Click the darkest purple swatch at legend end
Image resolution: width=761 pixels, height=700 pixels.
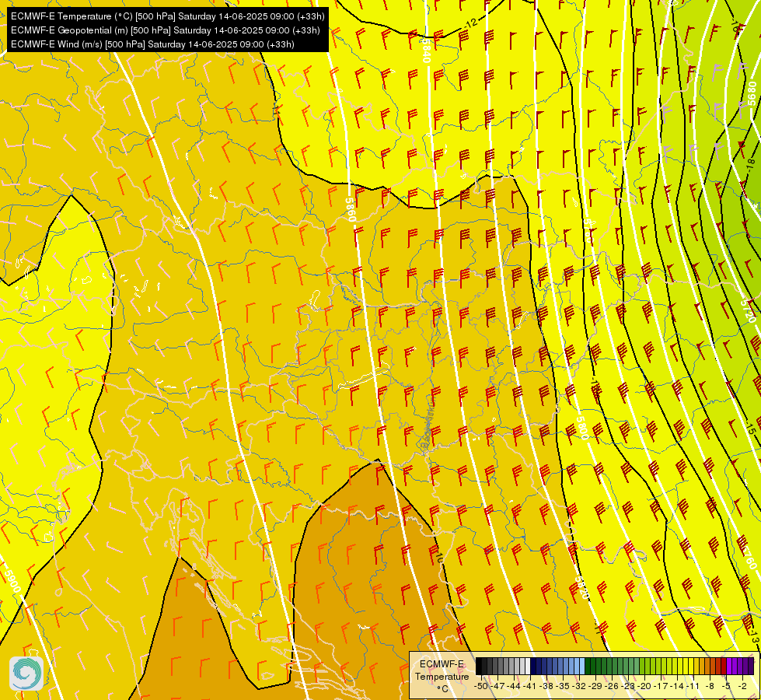click(x=751, y=666)
